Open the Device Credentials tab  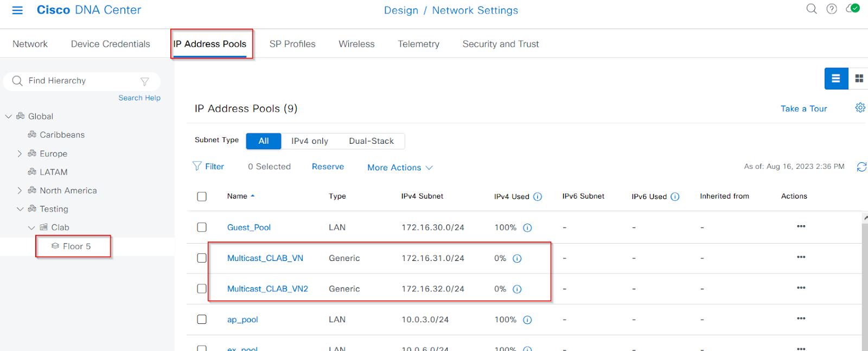click(111, 44)
